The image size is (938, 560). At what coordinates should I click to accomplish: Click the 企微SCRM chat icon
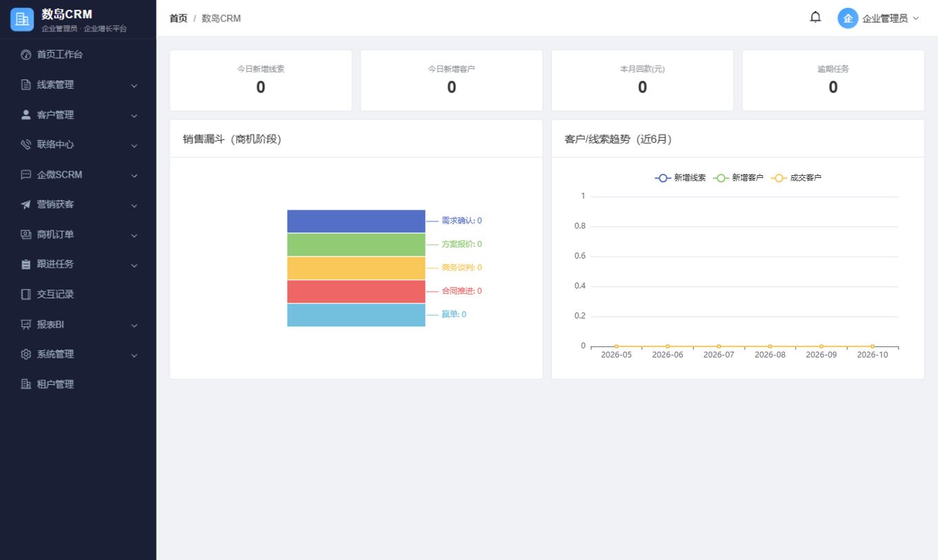coord(26,174)
